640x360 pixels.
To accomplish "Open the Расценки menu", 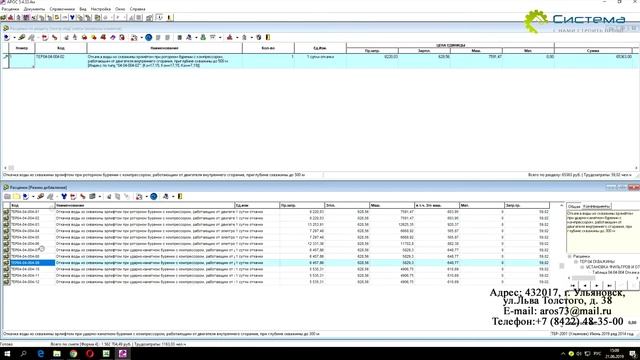I will tap(10, 9).
